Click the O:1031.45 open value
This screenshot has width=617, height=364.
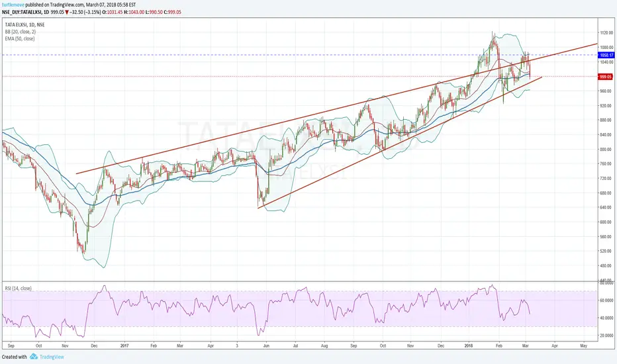pyautogui.click(x=112, y=12)
